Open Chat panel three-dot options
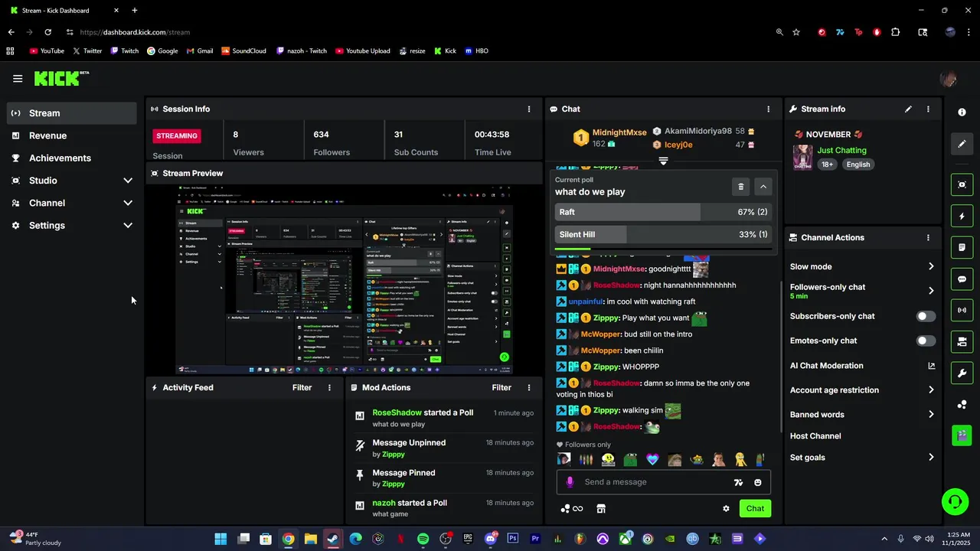The height and width of the screenshot is (551, 980). [x=769, y=109]
